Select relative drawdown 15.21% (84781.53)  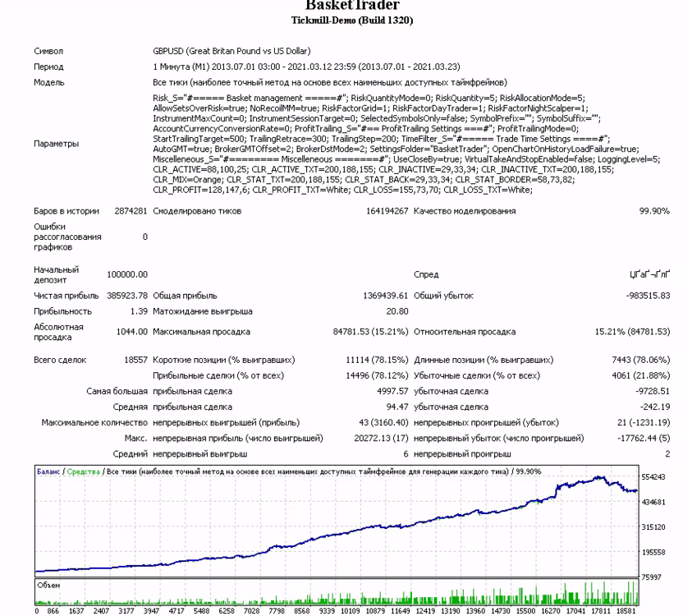[632, 332]
